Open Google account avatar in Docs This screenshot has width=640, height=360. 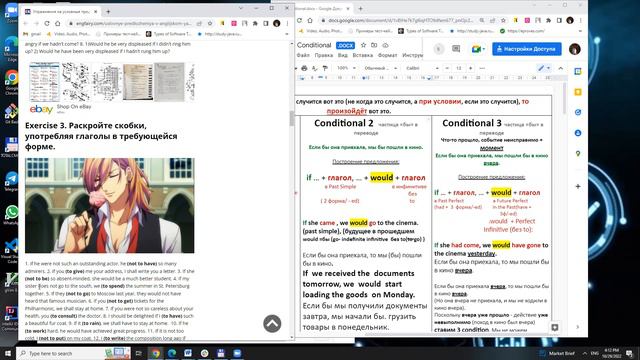[575, 49]
